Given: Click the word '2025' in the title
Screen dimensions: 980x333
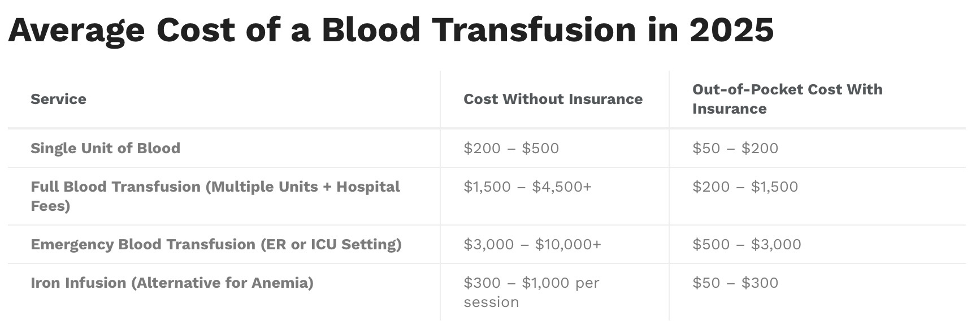Looking at the screenshot, I should pyautogui.click(x=731, y=31).
